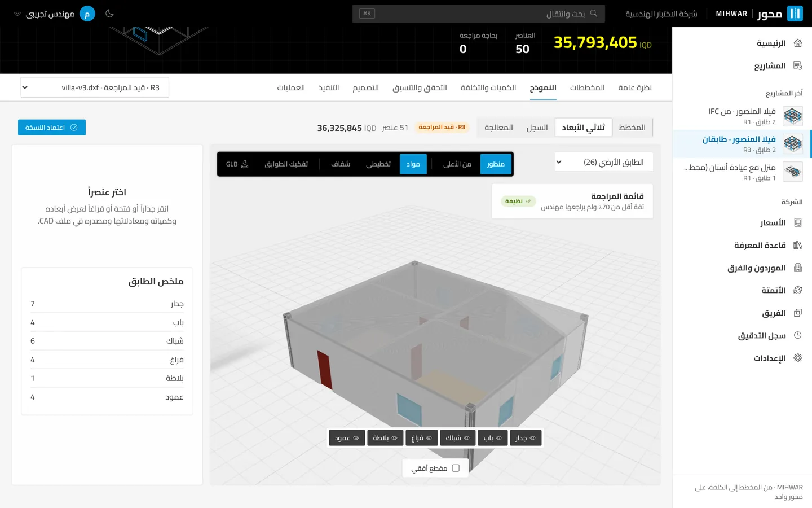Toggle dark mode with the moon icon
Image resolution: width=812 pixels, height=508 pixels.
[x=109, y=14]
